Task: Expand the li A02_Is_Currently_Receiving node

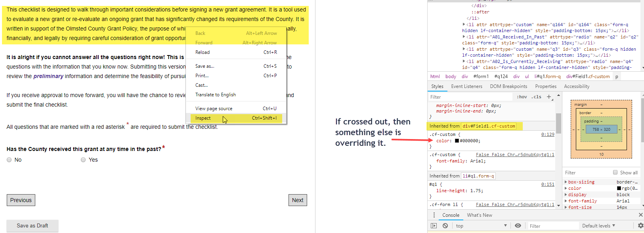Action: click(x=464, y=61)
